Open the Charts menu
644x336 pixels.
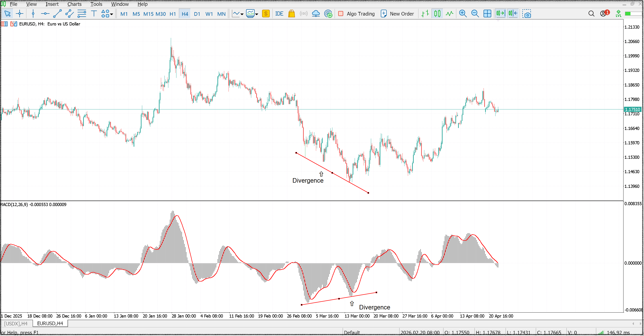click(75, 4)
